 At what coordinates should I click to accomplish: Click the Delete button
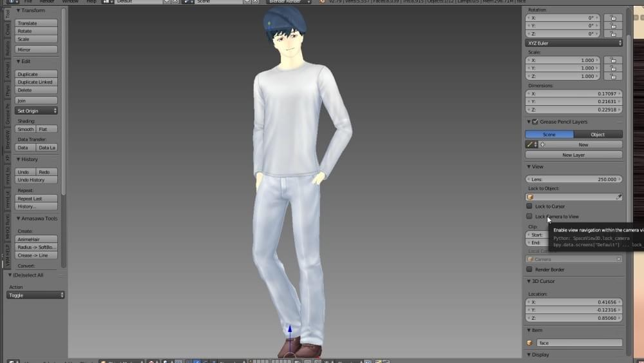coord(36,90)
